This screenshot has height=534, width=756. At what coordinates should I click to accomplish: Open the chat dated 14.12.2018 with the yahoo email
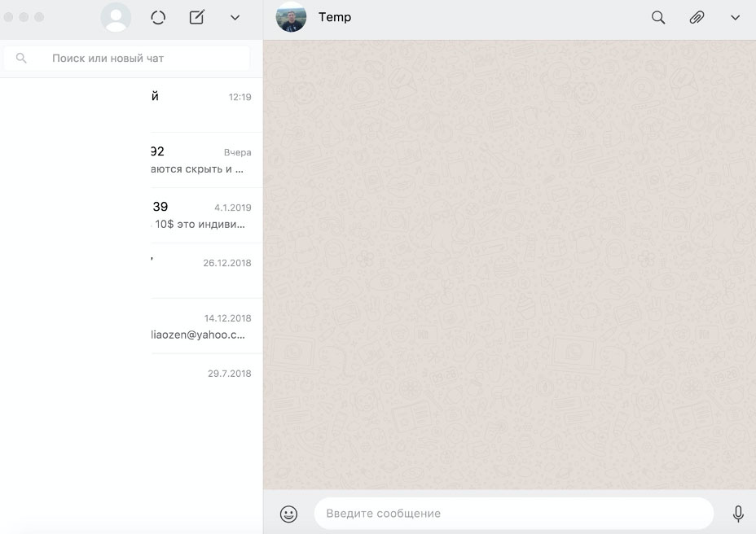(x=131, y=326)
